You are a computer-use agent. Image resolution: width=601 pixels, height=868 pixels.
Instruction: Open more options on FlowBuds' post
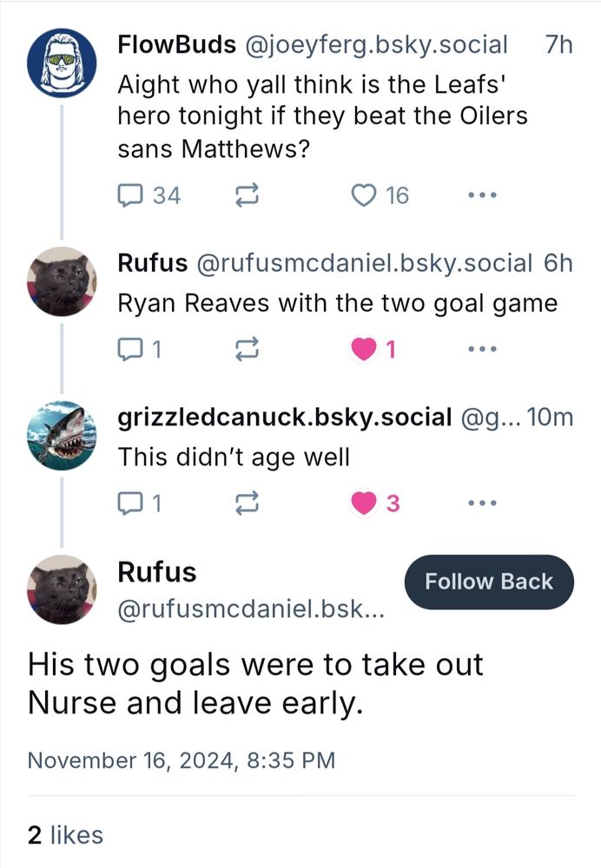[480, 196]
